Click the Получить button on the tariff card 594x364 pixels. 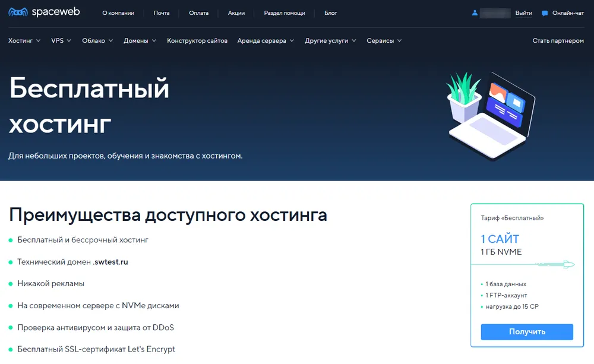coord(527,332)
